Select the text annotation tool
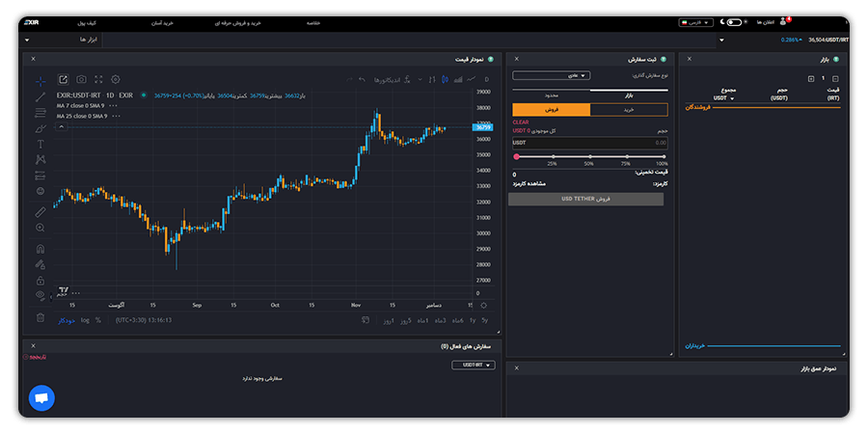 [x=41, y=144]
